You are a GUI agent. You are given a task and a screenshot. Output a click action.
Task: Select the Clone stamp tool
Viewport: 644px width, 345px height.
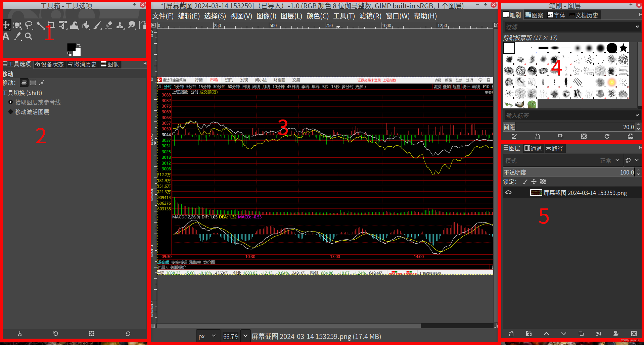click(x=120, y=25)
